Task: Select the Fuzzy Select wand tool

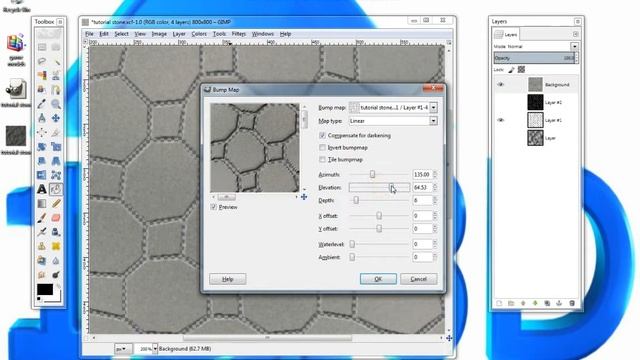Action: [x=56, y=61]
